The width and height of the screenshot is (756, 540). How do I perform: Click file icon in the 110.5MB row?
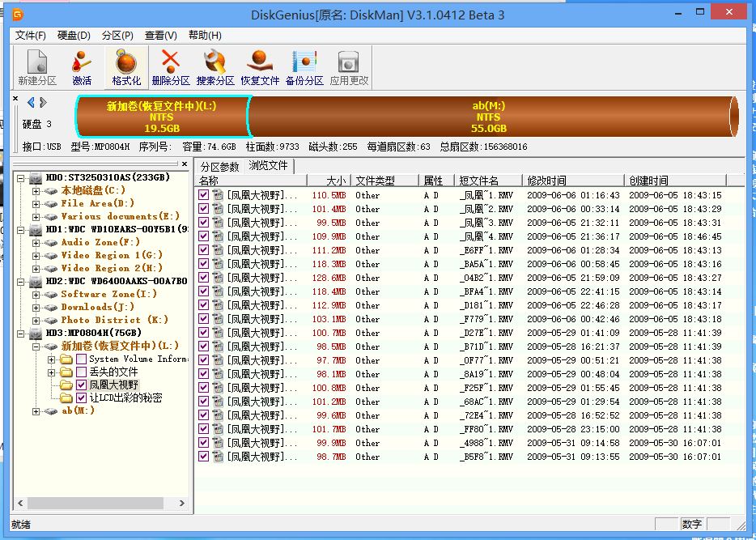pos(218,195)
